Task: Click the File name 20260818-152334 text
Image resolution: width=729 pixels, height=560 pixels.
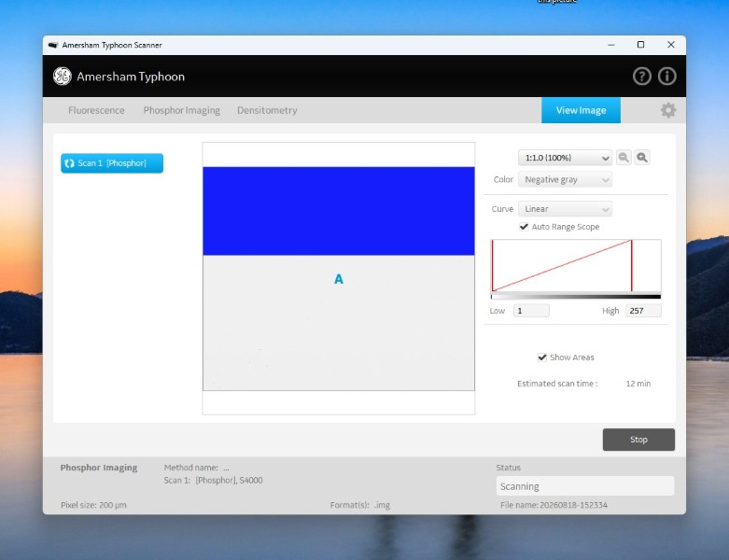Action: click(x=554, y=505)
